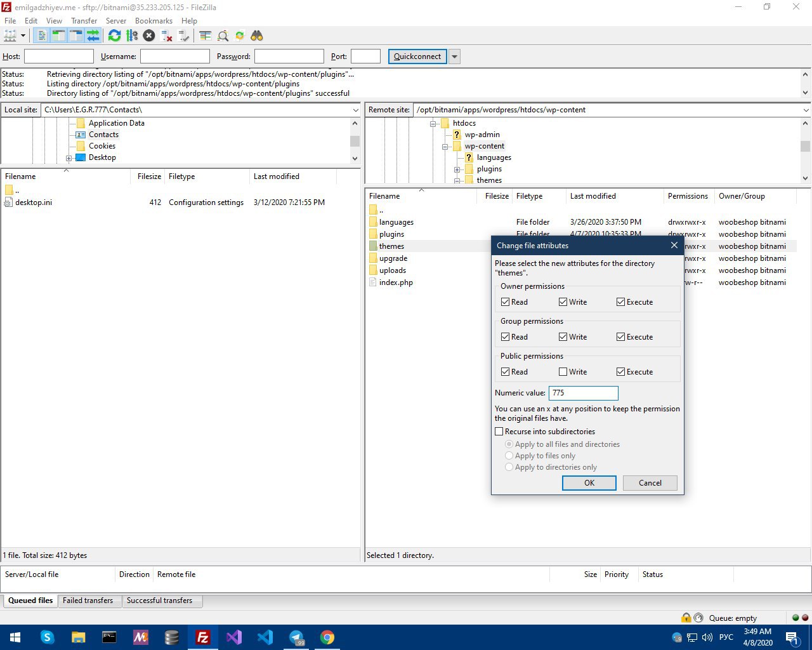The height and width of the screenshot is (650, 812).
Task: Open the File menu
Action: pyautogui.click(x=10, y=21)
